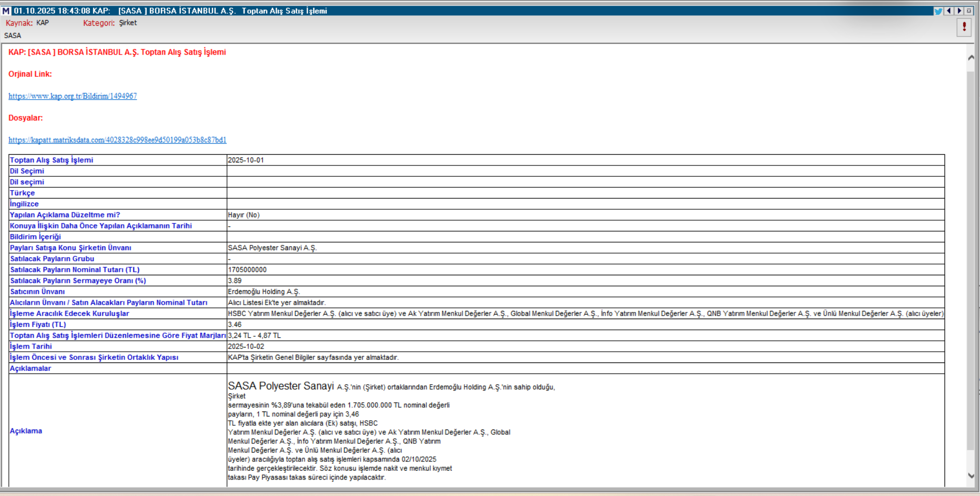The height and width of the screenshot is (496, 980).
Task: Click the İşlem Fiyatı (TL) row label
Action: 38,324
